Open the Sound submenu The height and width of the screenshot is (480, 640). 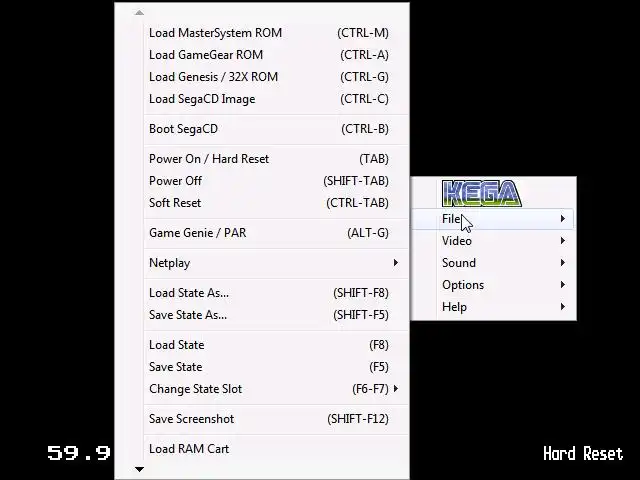(x=493, y=263)
